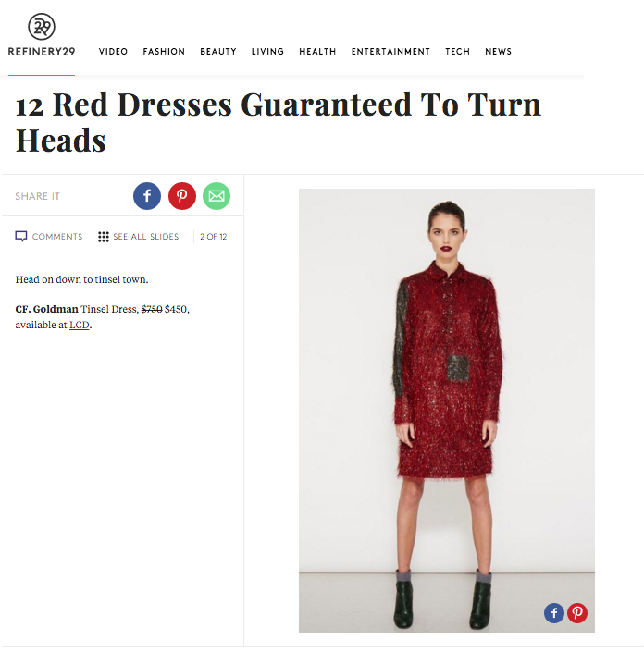The image size is (644, 652).
Task: Select Living in the navigation bar
Action: (x=267, y=52)
